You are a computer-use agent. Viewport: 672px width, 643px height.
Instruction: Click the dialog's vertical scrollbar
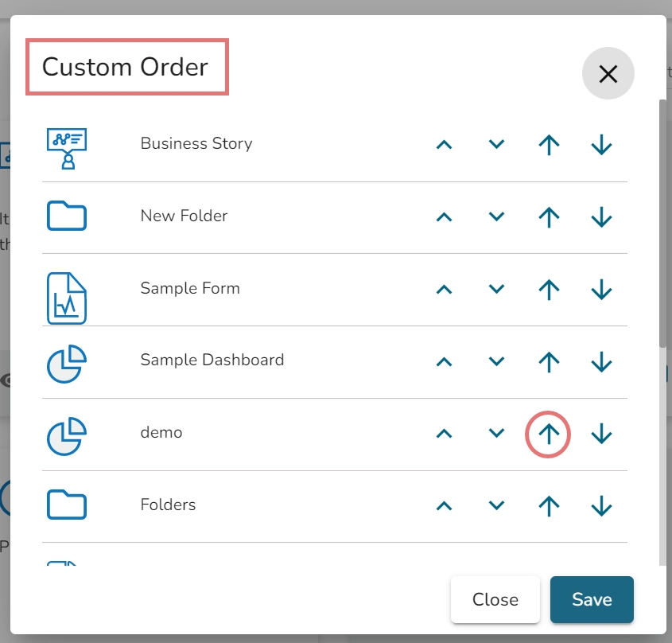point(662,223)
